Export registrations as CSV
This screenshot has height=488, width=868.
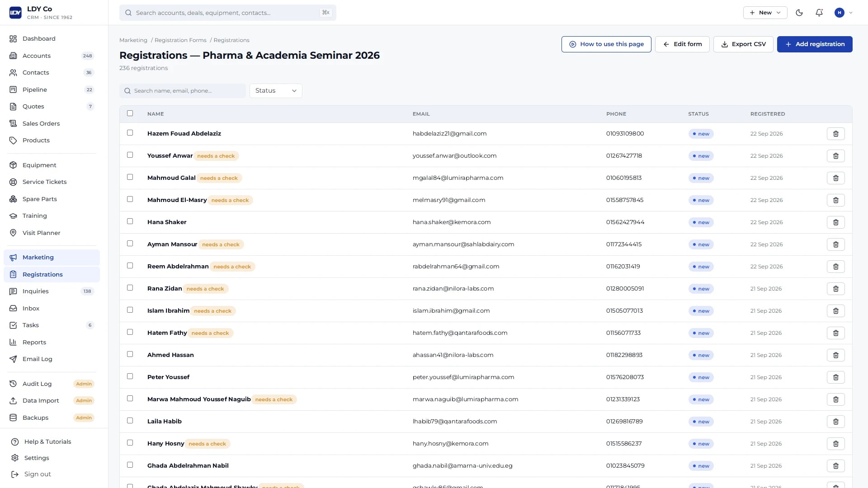(x=743, y=44)
